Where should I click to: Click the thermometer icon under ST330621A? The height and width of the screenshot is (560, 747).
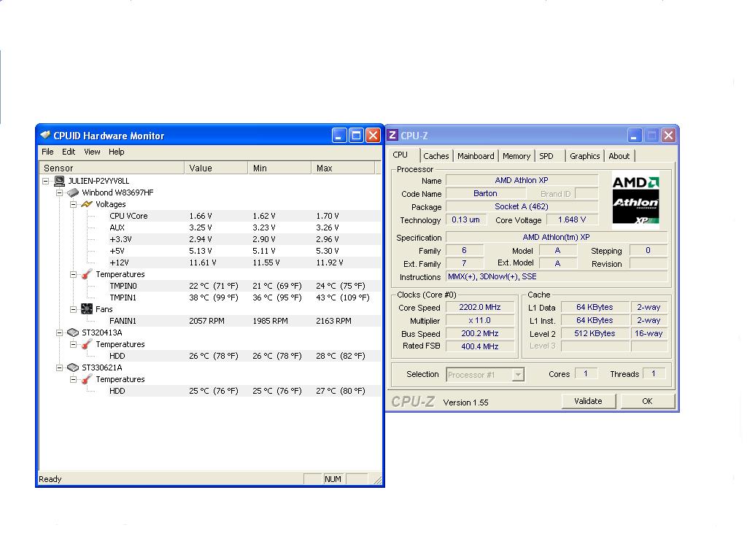coord(87,379)
